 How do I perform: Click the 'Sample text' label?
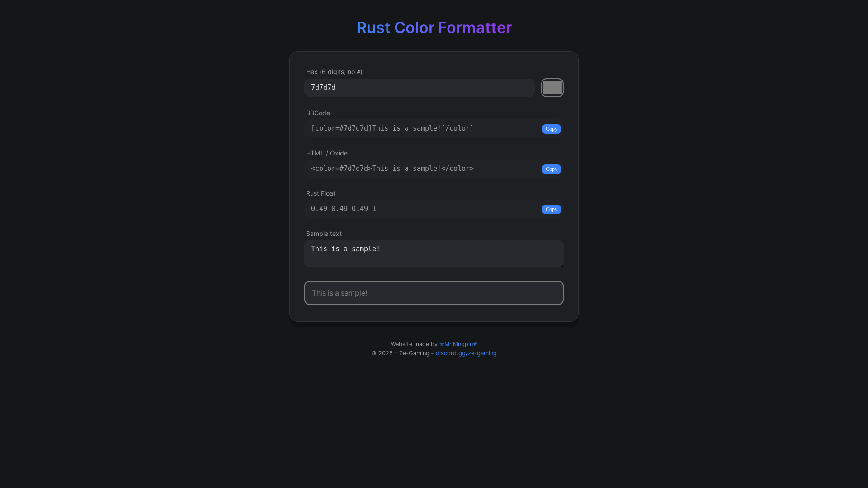[x=324, y=234]
